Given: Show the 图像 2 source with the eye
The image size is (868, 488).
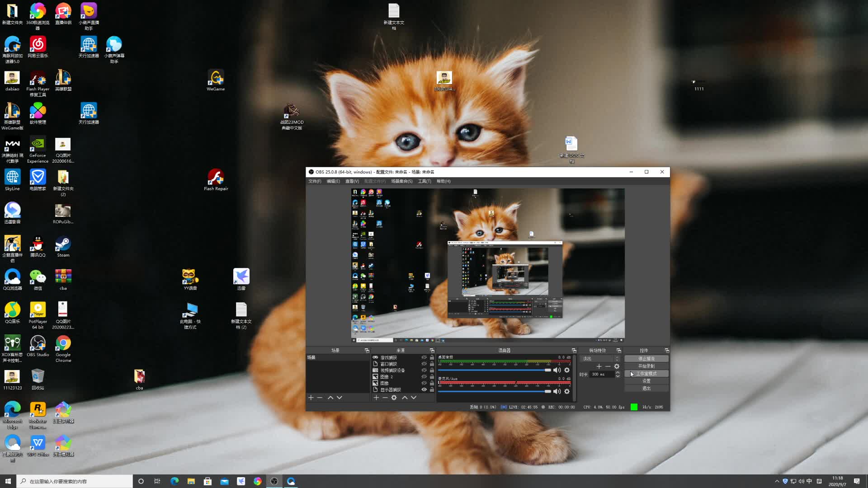Looking at the screenshot, I should (424, 376).
